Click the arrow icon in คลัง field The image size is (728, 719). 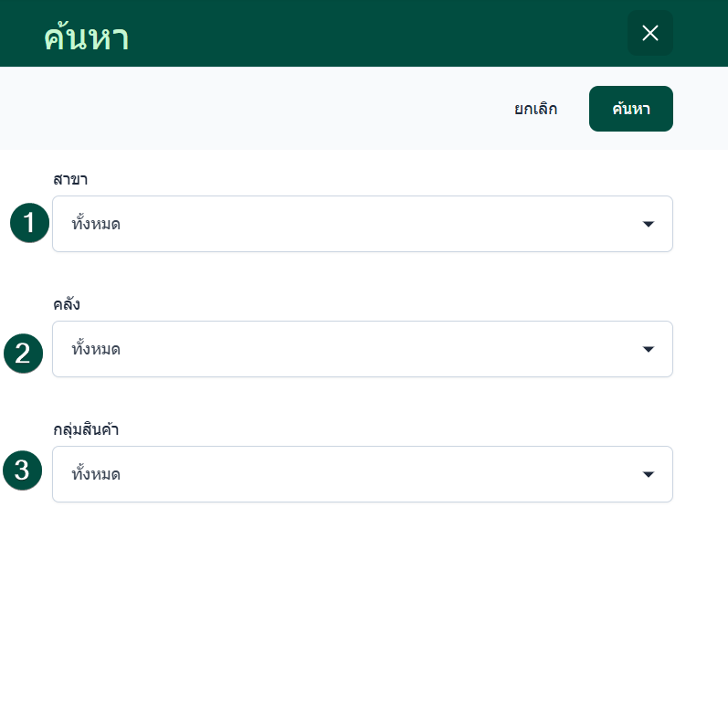point(649,349)
